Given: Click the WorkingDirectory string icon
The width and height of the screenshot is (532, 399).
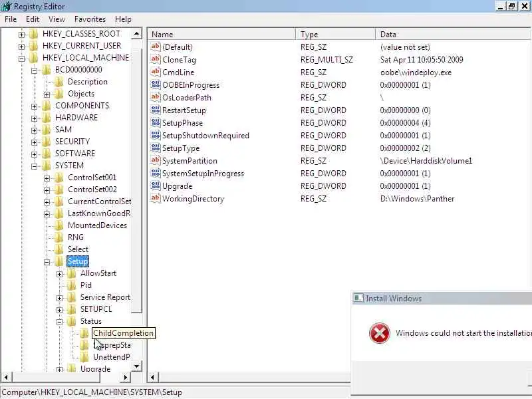Looking at the screenshot, I should tap(156, 198).
